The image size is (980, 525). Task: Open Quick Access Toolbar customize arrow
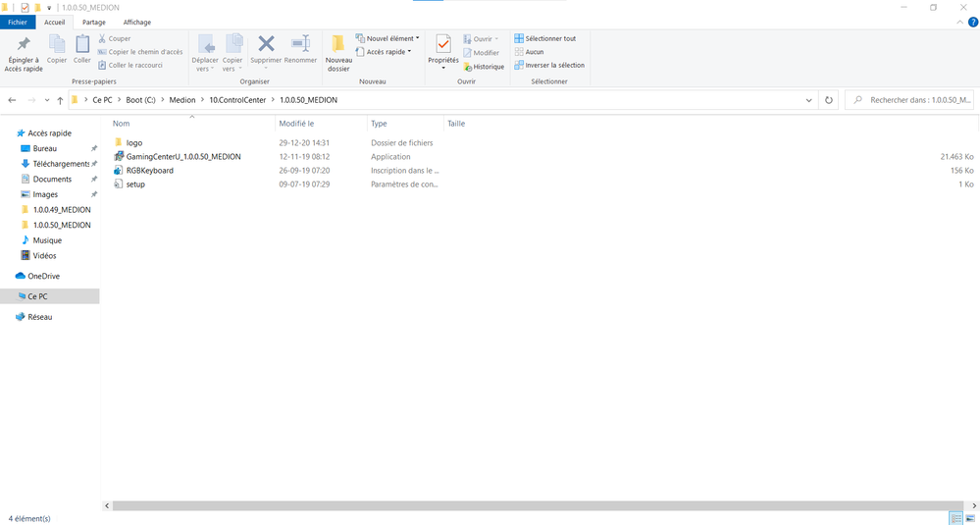click(x=49, y=8)
